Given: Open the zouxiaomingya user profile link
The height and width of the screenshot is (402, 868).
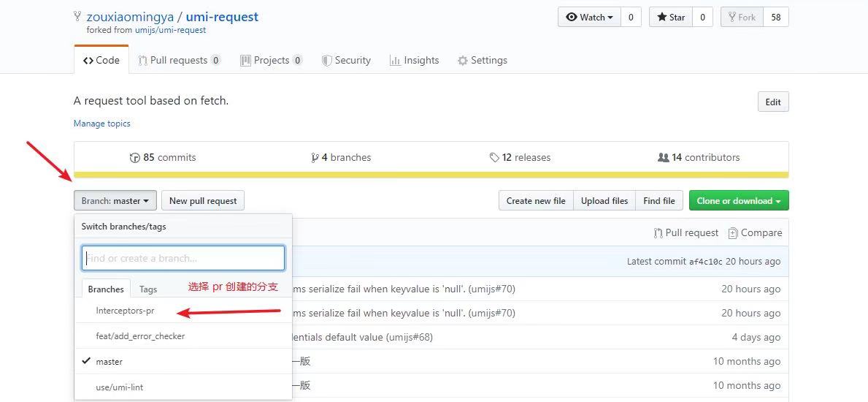Looking at the screenshot, I should point(130,17).
